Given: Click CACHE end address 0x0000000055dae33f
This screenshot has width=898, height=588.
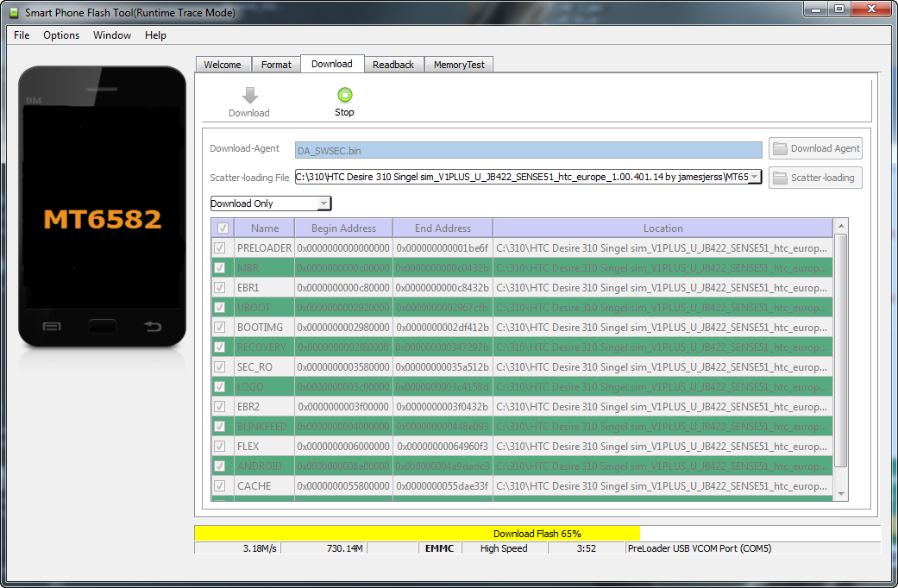Looking at the screenshot, I should click(x=443, y=485).
